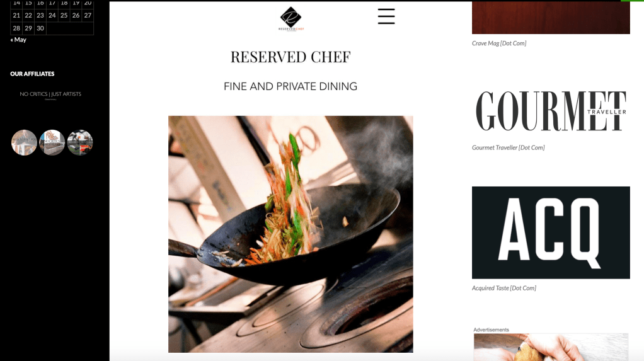The width and height of the screenshot is (644, 361).
Task: Open the Acquired Taste [Dot Com] caption
Action: click(504, 288)
